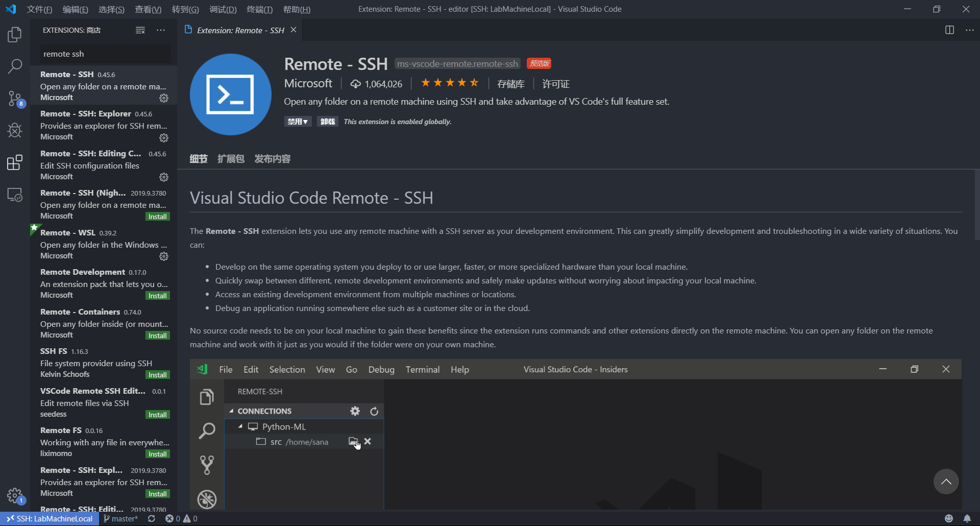Install Remote - SSH: Explorer nightly 2019.9.3780
980x526 pixels.
tap(157, 494)
